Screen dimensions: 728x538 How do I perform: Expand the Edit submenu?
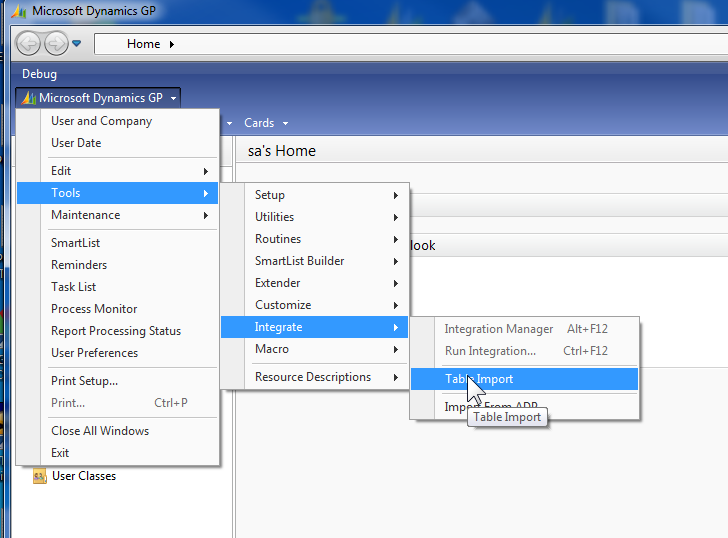click(x=117, y=171)
